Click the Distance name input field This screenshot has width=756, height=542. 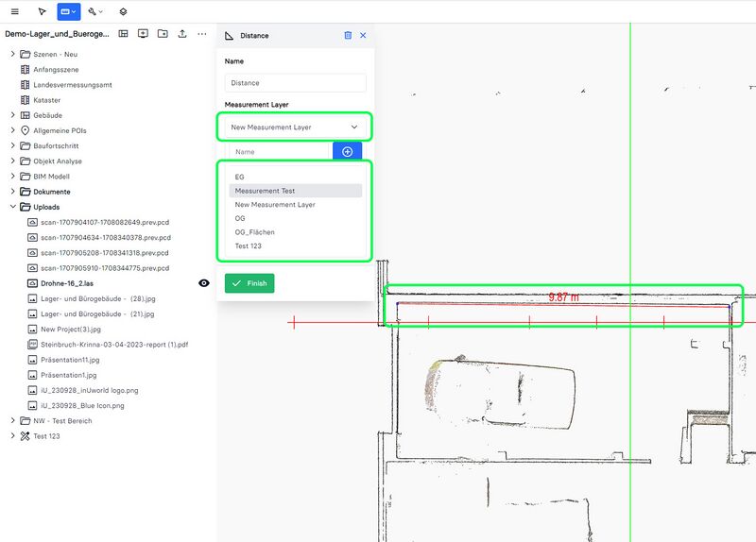coord(295,83)
